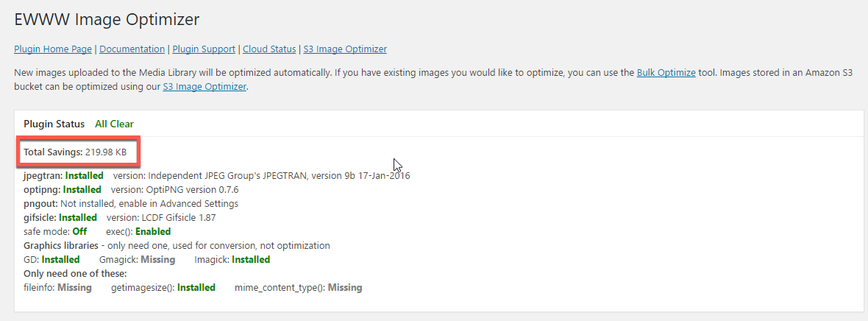This screenshot has width=868, height=321.
Task: Click S3 Image Optimizer link ending the paragraph
Action: coord(204,86)
